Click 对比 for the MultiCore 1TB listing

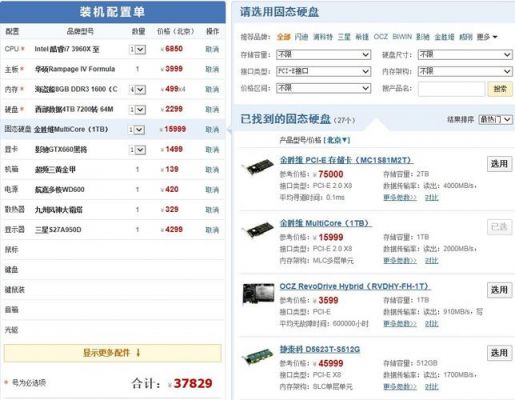click(432, 261)
